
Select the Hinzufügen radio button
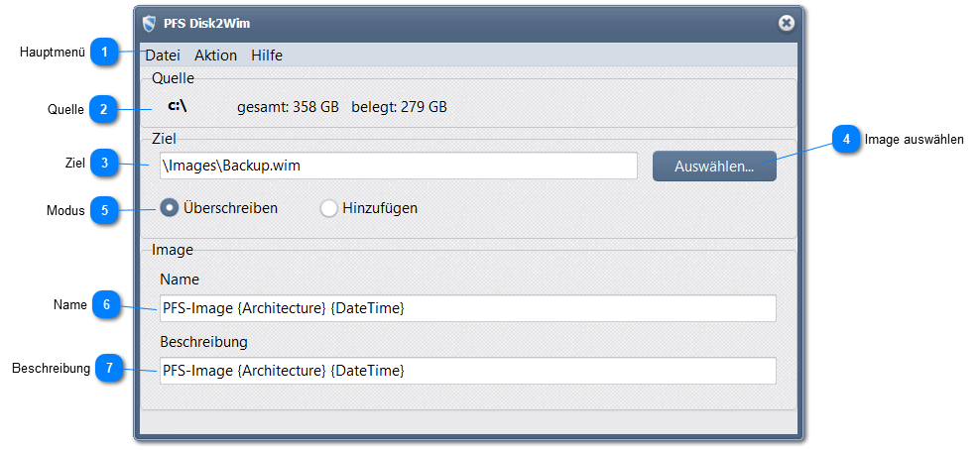pos(329,208)
